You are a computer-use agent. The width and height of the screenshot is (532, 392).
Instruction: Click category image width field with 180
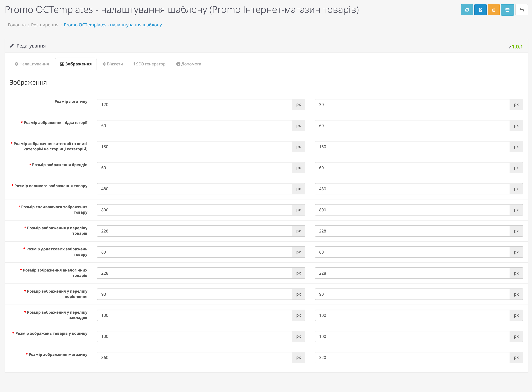click(194, 147)
